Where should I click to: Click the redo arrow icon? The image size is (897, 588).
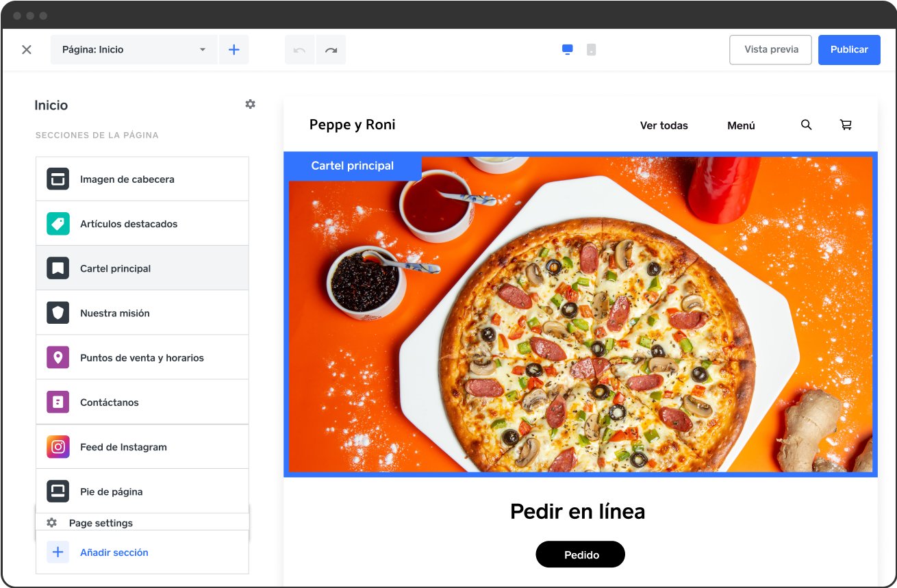331,49
